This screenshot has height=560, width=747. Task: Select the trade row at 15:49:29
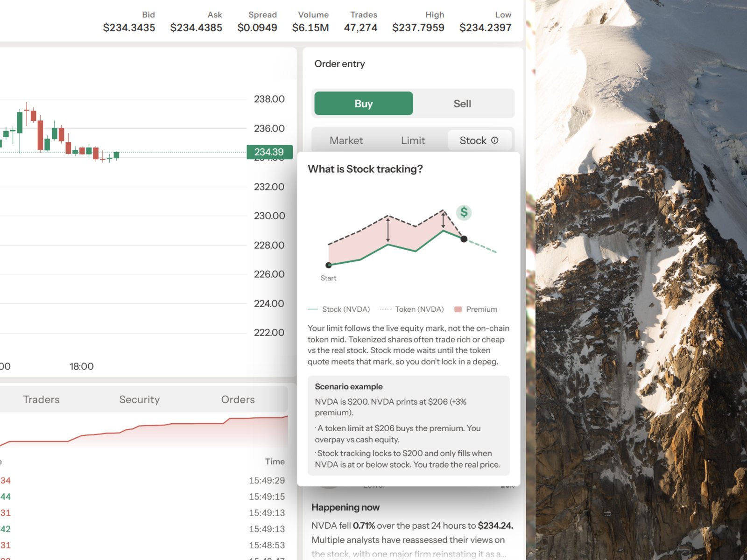click(142, 480)
